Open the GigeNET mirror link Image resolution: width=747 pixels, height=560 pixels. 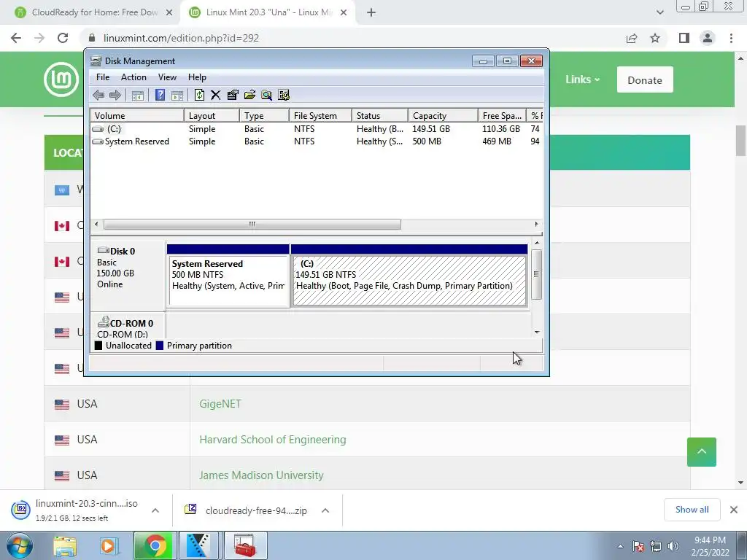[x=220, y=404]
